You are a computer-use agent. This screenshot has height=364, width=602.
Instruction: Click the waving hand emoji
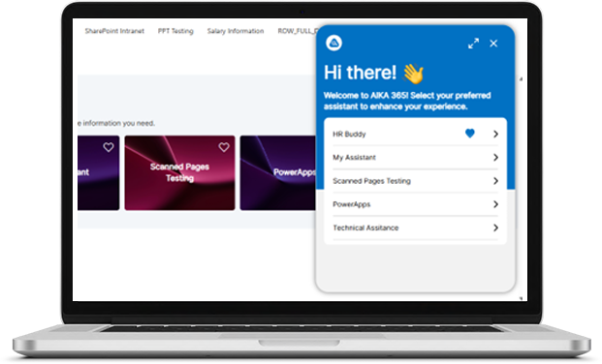(x=413, y=74)
